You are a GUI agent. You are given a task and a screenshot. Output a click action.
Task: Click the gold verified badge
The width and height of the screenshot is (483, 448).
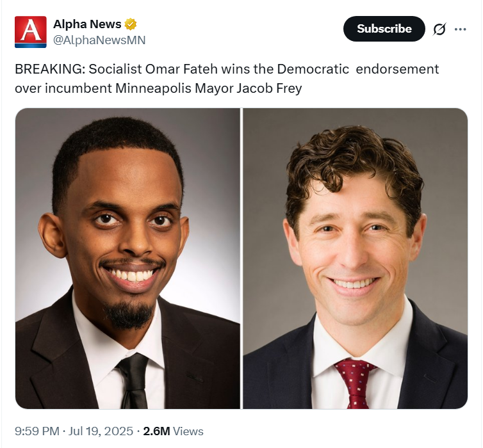tap(130, 24)
